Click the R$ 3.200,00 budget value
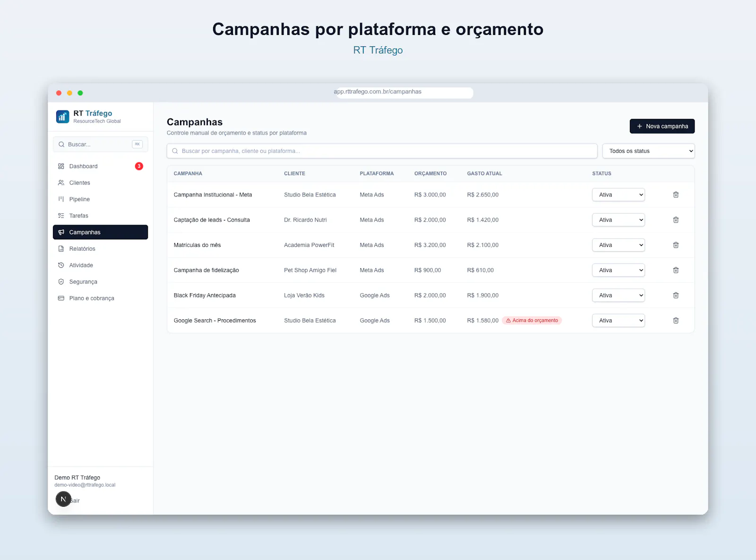This screenshot has width=756, height=560. (x=430, y=245)
